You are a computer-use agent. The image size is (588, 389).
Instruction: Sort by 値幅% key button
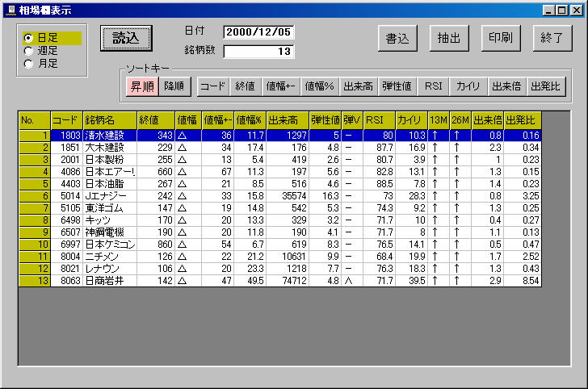[320, 86]
